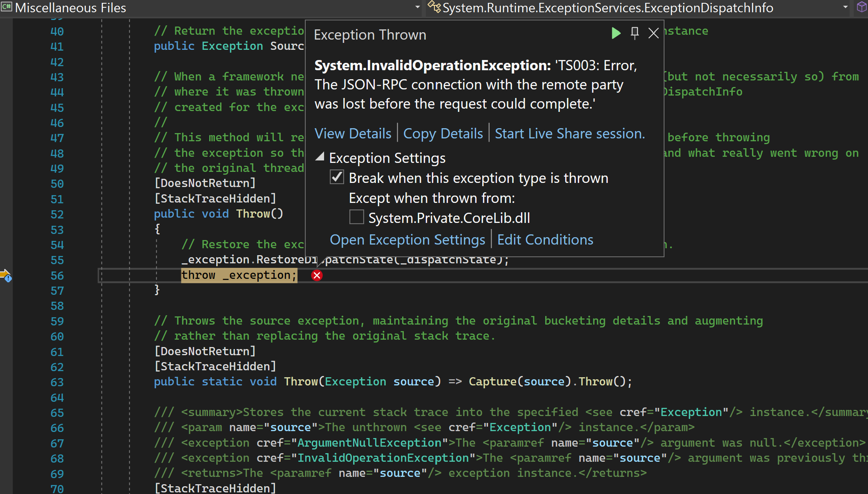Dismiss the Exception Thrown popup
The width and height of the screenshot is (868, 494).
click(x=653, y=33)
